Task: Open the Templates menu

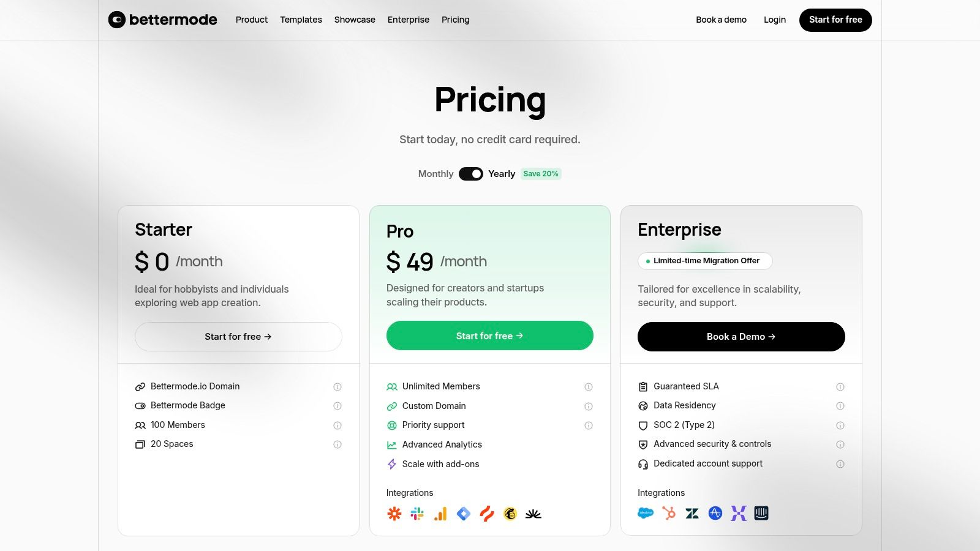Action: pyautogui.click(x=301, y=20)
